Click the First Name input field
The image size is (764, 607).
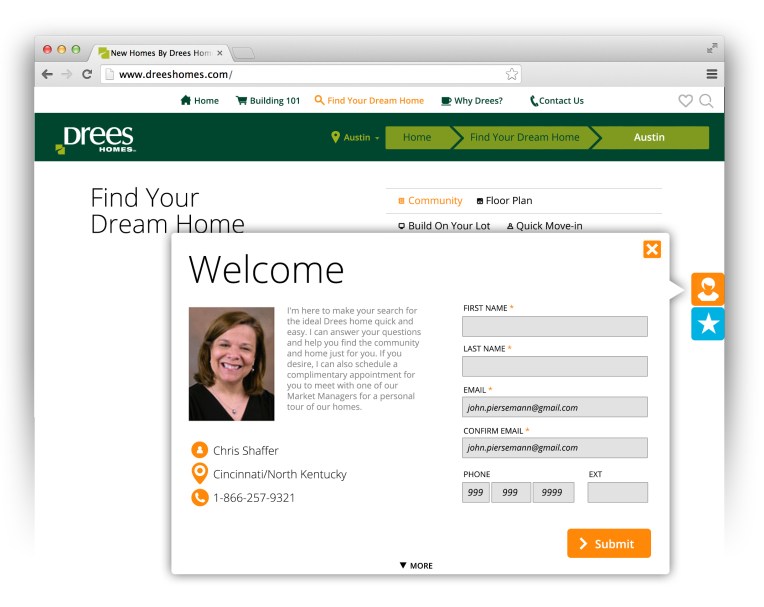[x=554, y=327]
